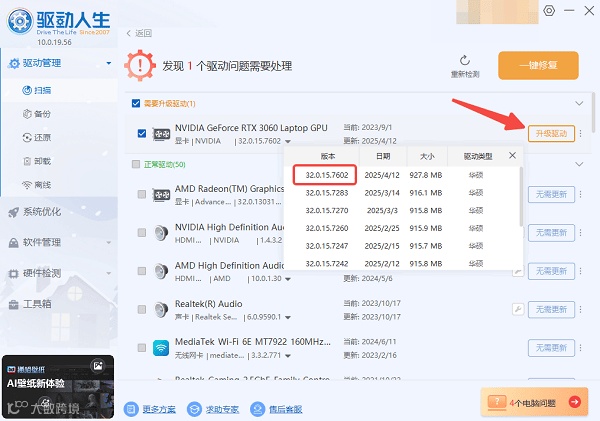Viewport: 600px width, 421px height.
Task: Click the 驱动人生 logo icon
Action: (20, 21)
